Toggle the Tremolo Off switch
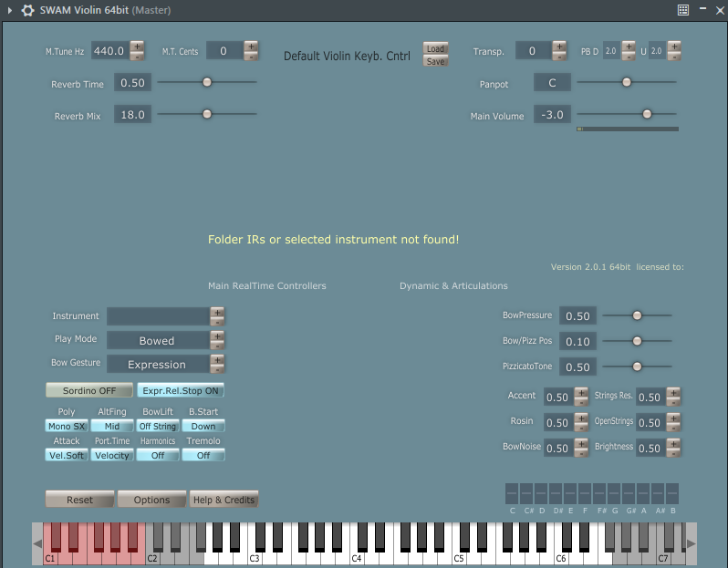 (x=203, y=455)
